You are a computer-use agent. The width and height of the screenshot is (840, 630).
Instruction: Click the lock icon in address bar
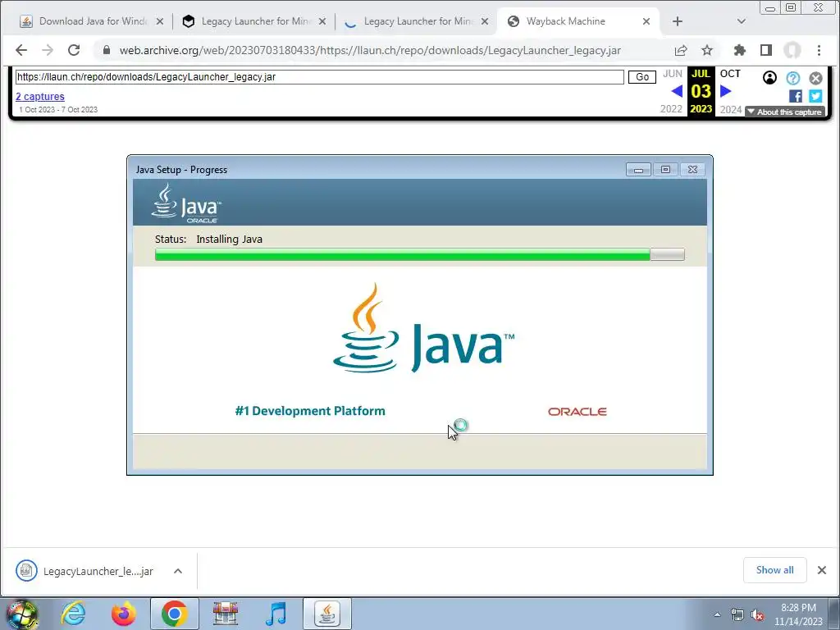tap(107, 50)
